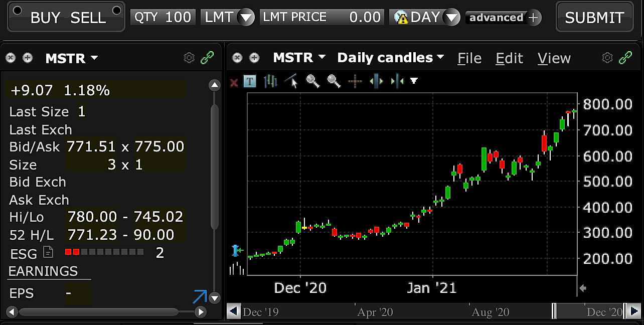Click the ESG document icon

tap(48, 252)
